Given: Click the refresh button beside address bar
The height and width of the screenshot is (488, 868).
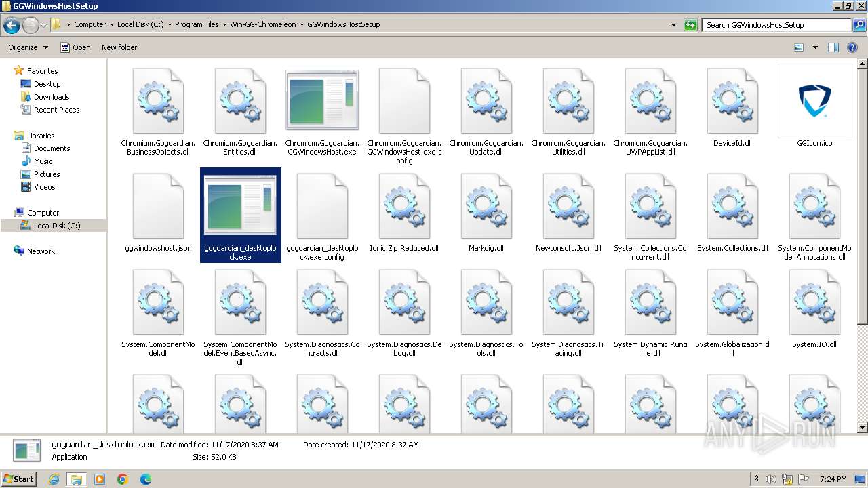Looking at the screenshot, I should click(x=690, y=25).
